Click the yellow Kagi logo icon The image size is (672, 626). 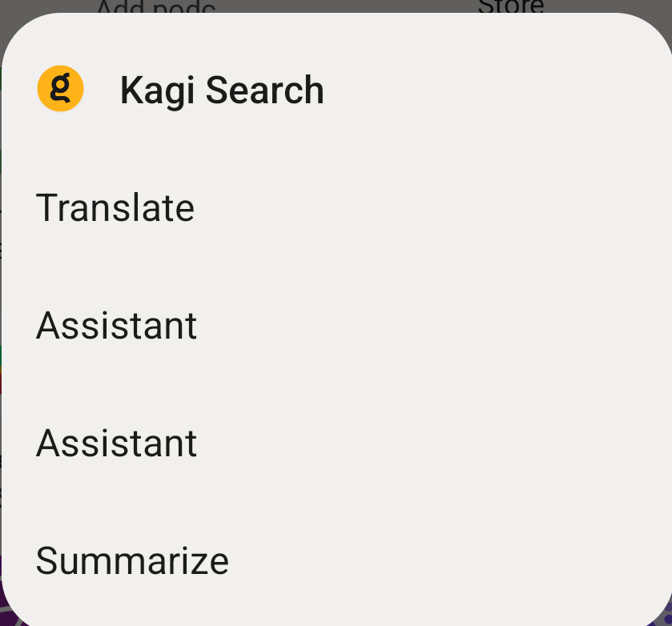pyautogui.click(x=60, y=88)
